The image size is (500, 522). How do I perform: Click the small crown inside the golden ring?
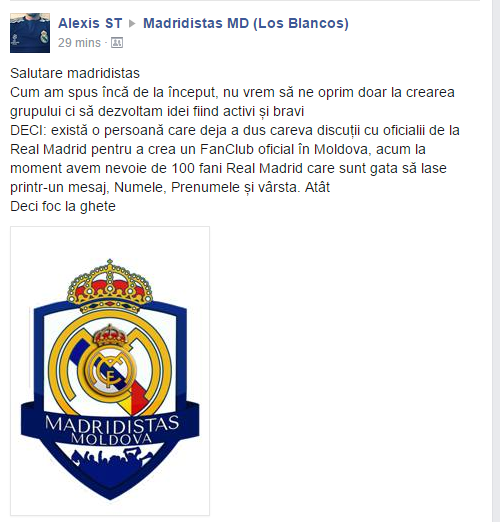pyautogui.click(x=110, y=335)
